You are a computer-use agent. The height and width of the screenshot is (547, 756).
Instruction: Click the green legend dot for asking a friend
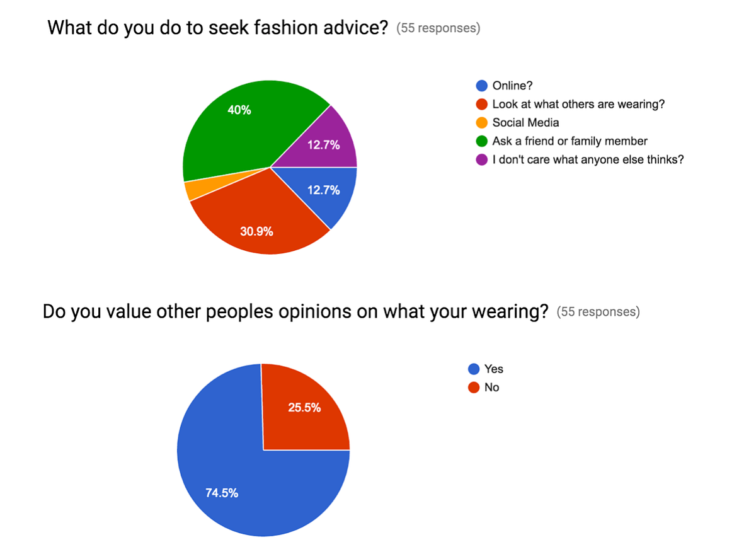tap(482, 141)
